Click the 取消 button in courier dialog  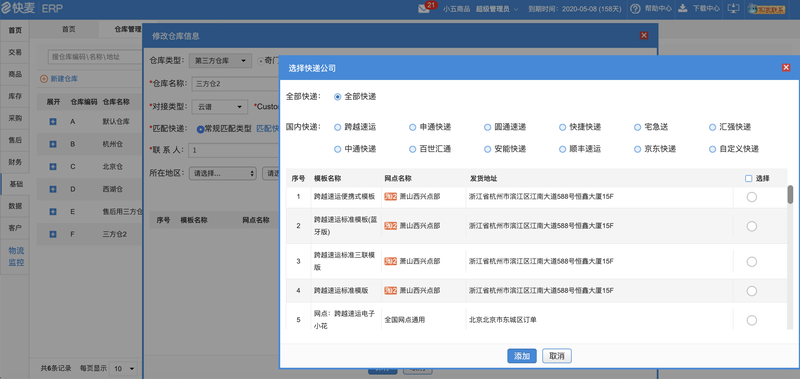[x=557, y=356]
